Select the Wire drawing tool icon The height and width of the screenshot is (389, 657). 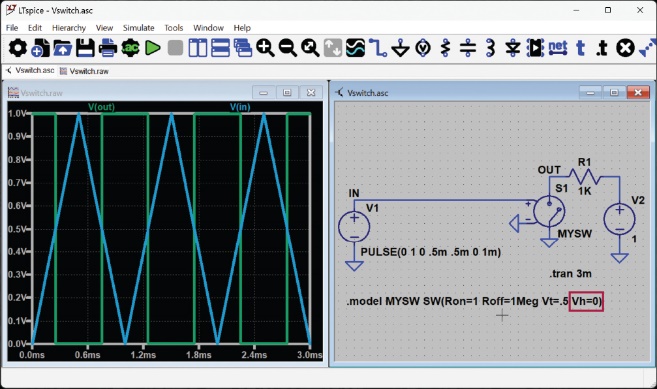click(378, 48)
